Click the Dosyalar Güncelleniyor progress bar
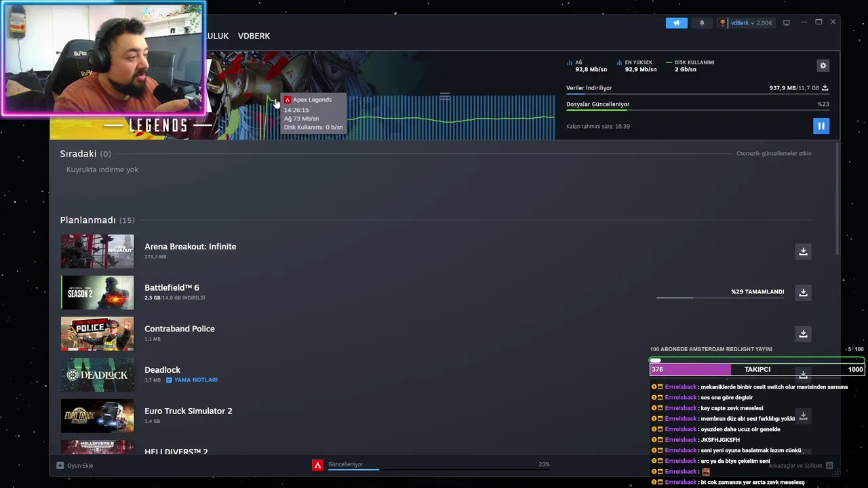This screenshot has height=488, width=868. coord(698,110)
